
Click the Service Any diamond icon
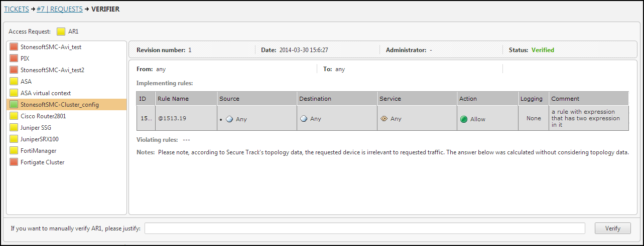(384, 119)
